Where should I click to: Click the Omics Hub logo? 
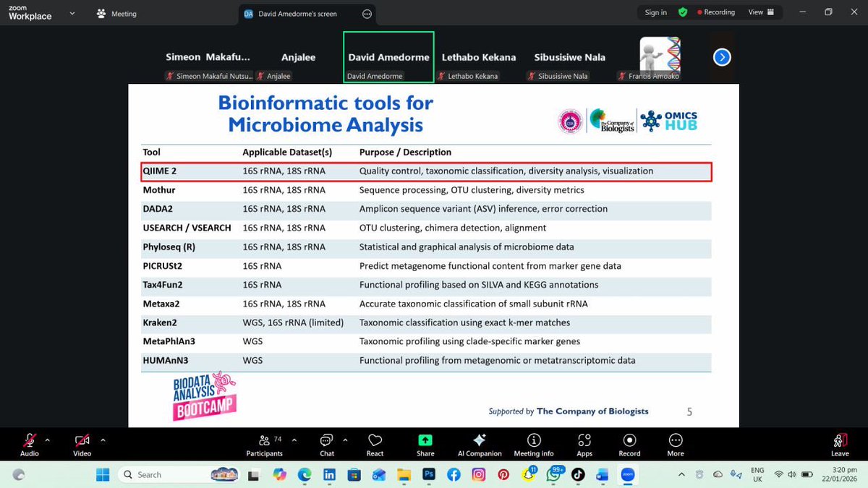tap(669, 121)
